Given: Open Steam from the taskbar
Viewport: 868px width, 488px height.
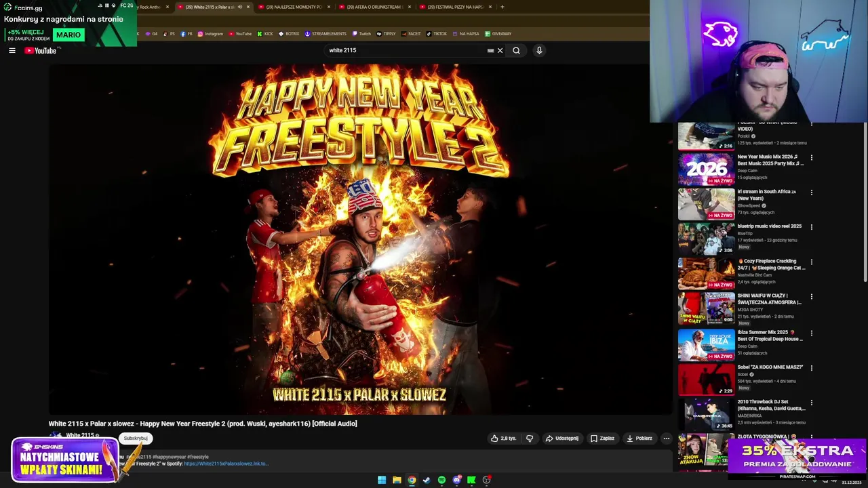Looking at the screenshot, I should (427, 480).
